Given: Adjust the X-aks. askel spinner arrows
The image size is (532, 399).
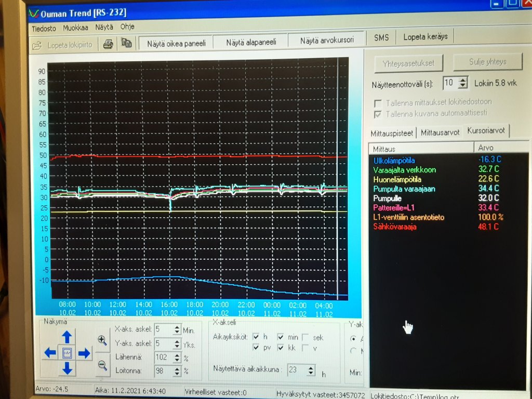Looking at the screenshot, I should [x=177, y=329].
